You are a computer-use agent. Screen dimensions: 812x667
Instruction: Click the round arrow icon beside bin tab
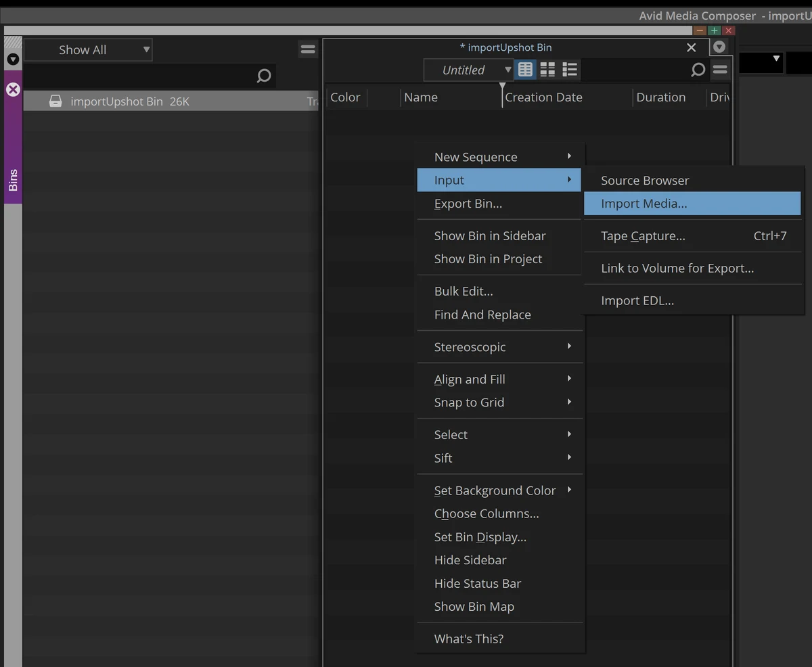(x=719, y=47)
